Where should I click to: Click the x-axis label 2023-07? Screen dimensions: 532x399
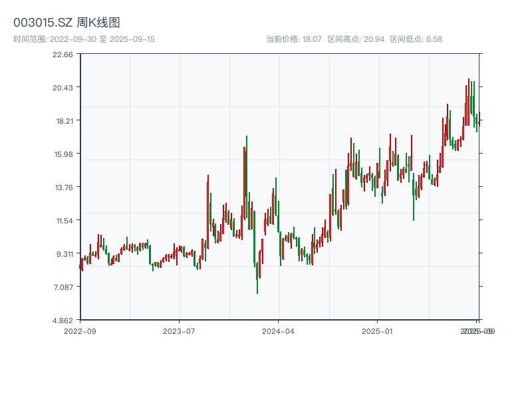coord(179,331)
